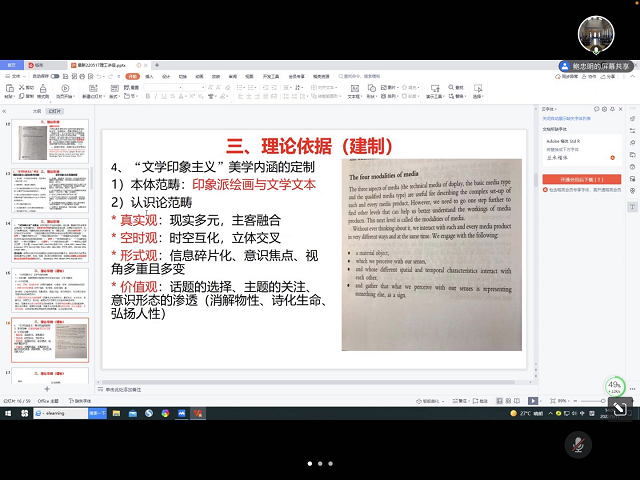Click the Copy icon

pyautogui.click(x=22, y=96)
